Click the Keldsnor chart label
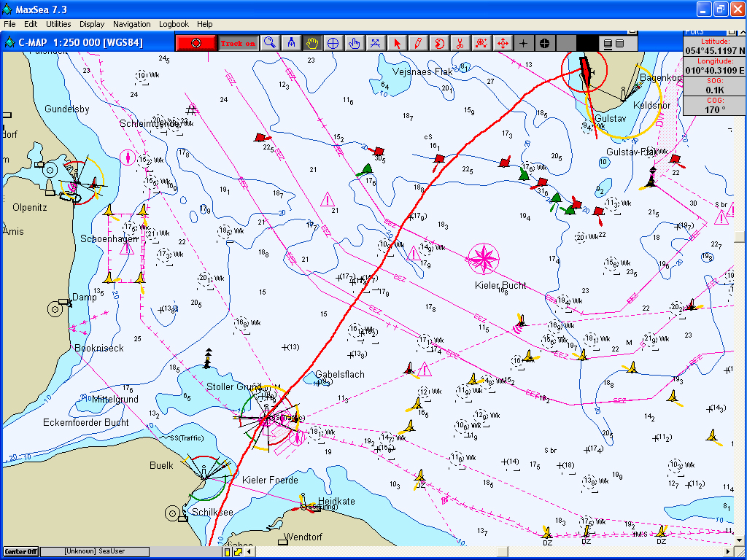Viewport: 747px width, 560px height. point(651,105)
